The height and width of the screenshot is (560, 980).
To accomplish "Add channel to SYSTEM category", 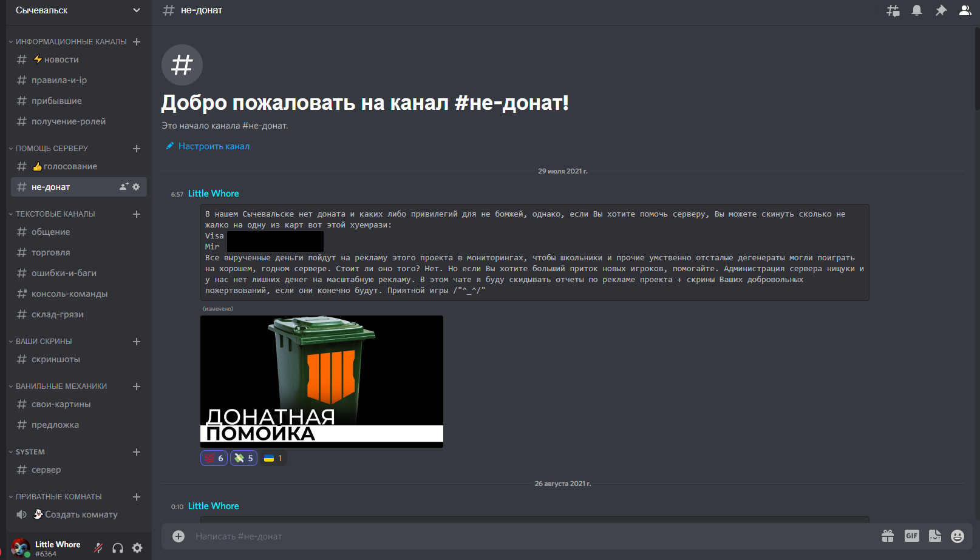I will pyautogui.click(x=137, y=452).
